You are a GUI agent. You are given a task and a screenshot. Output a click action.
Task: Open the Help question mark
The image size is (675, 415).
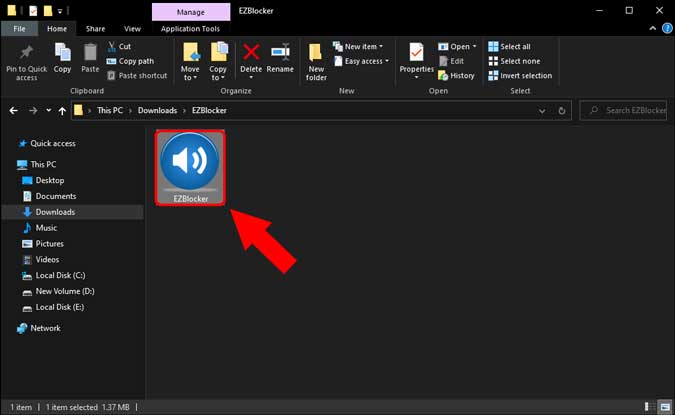click(x=667, y=28)
